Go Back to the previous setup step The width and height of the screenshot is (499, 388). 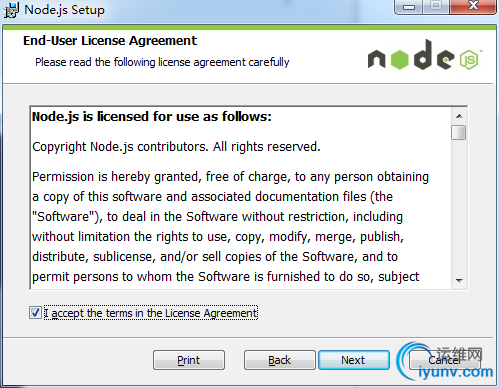point(279,360)
